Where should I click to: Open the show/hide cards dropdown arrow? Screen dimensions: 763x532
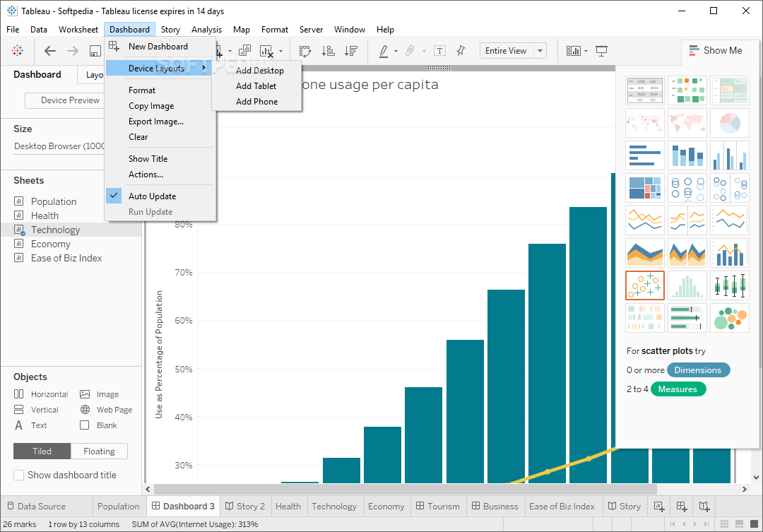pos(586,51)
